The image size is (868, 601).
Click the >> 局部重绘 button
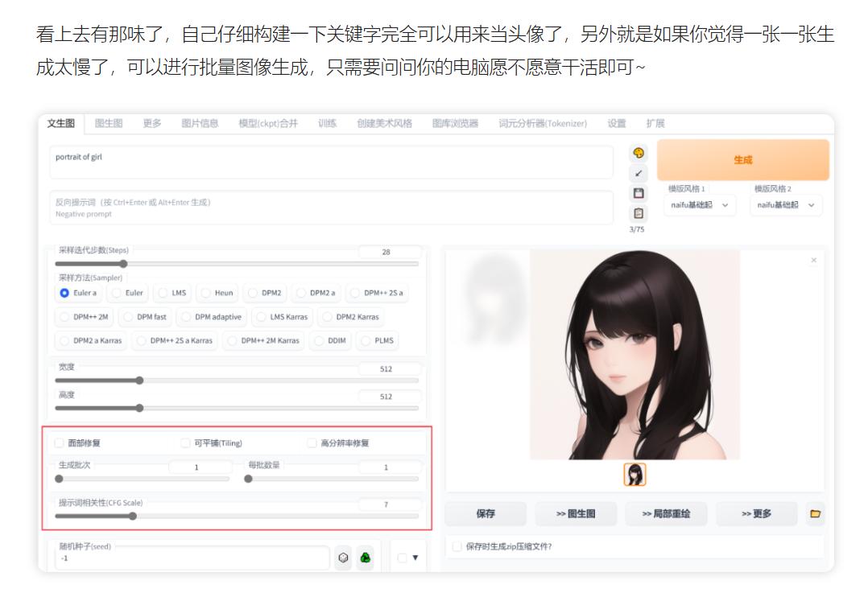coord(666,513)
